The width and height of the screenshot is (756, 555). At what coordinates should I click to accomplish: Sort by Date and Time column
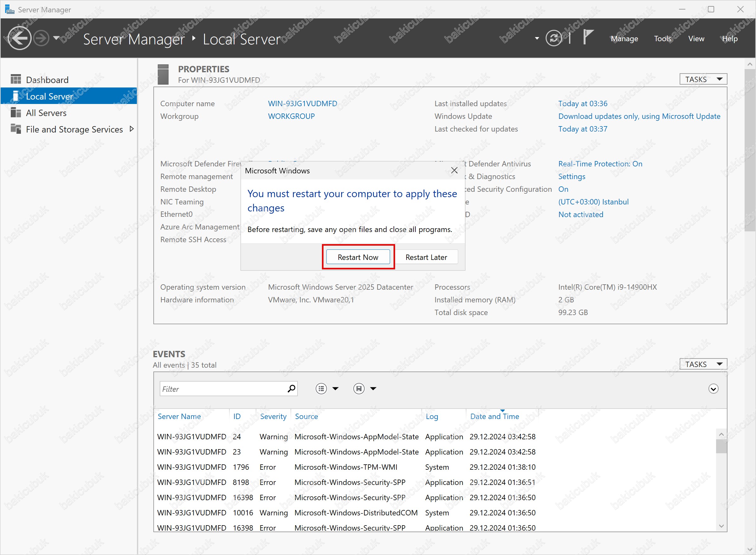(x=494, y=416)
